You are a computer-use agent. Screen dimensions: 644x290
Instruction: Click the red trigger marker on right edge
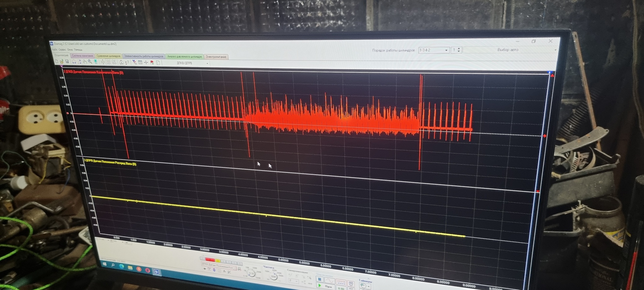(x=545, y=136)
